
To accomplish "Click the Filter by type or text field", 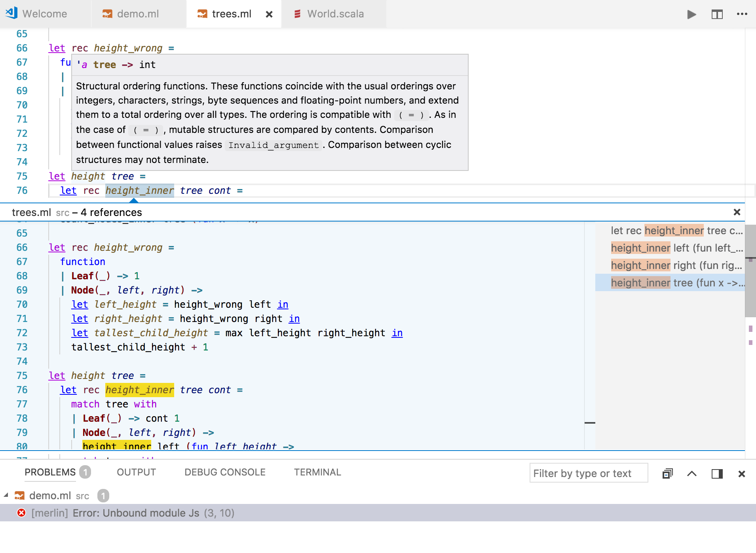I will (588, 473).
